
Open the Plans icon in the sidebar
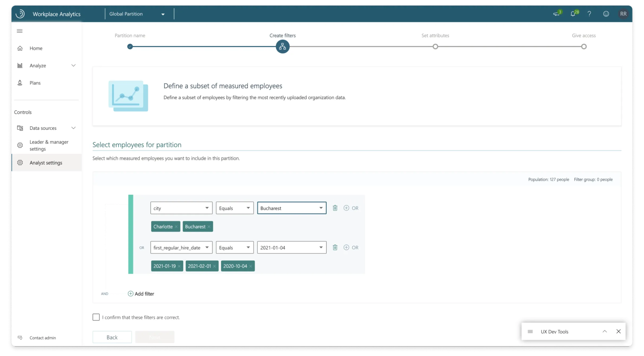pyautogui.click(x=20, y=83)
